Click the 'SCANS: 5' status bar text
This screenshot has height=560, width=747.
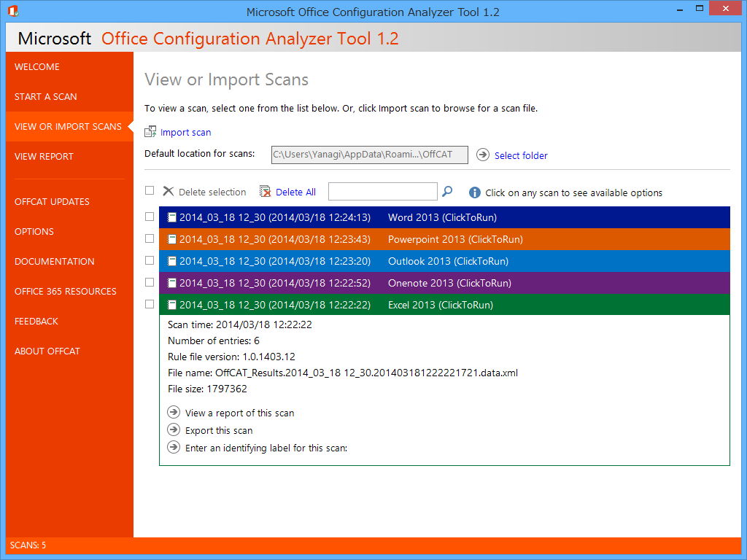(28, 545)
